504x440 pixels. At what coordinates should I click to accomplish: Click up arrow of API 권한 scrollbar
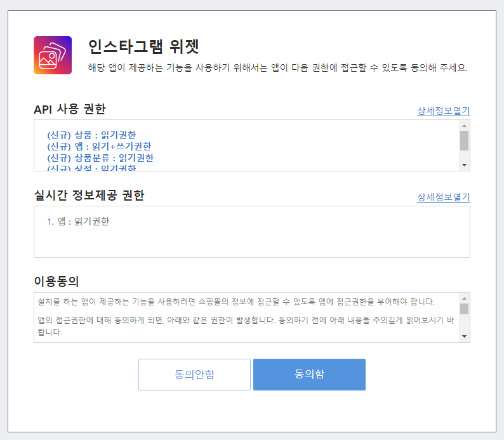coord(464,125)
